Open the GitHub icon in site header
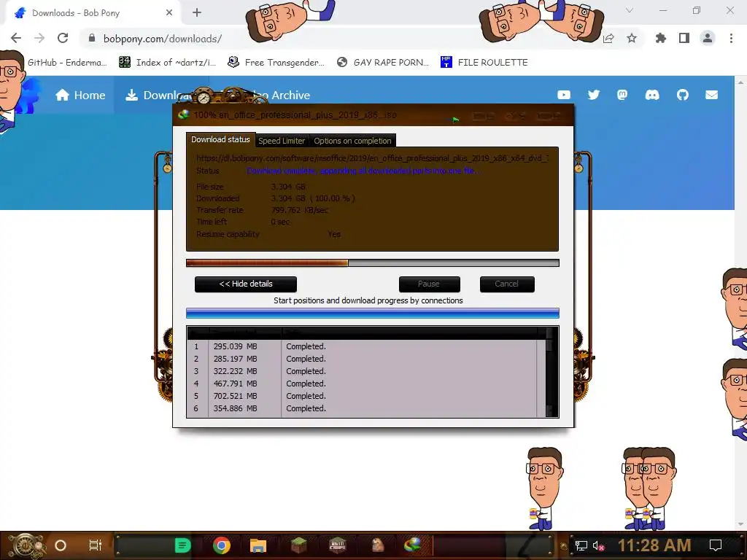The height and width of the screenshot is (560, 747). point(683,95)
